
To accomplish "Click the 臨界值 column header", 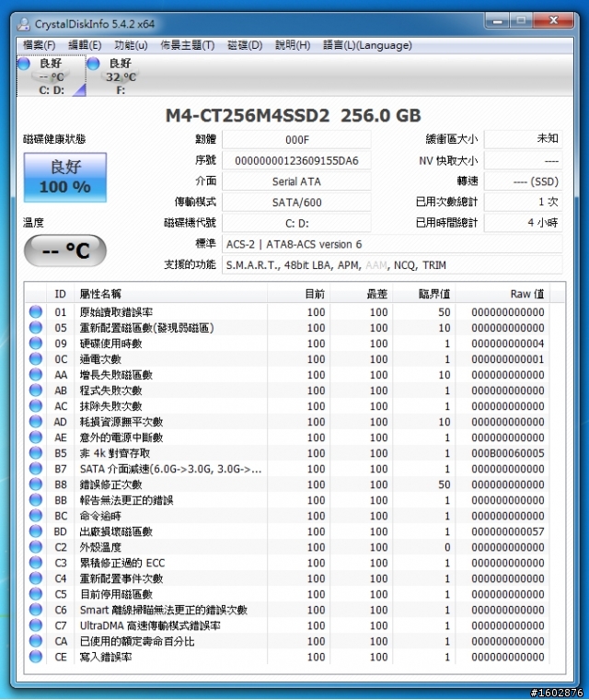I will pyautogui.click(x=423, y=294).
